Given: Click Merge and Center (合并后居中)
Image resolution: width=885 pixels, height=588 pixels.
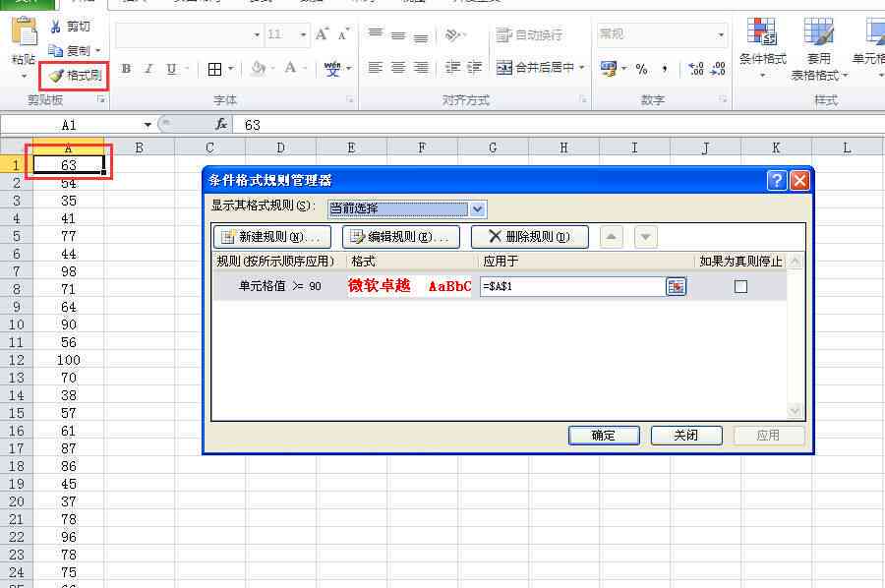Looking at the screenshot, I should point(535,68).
